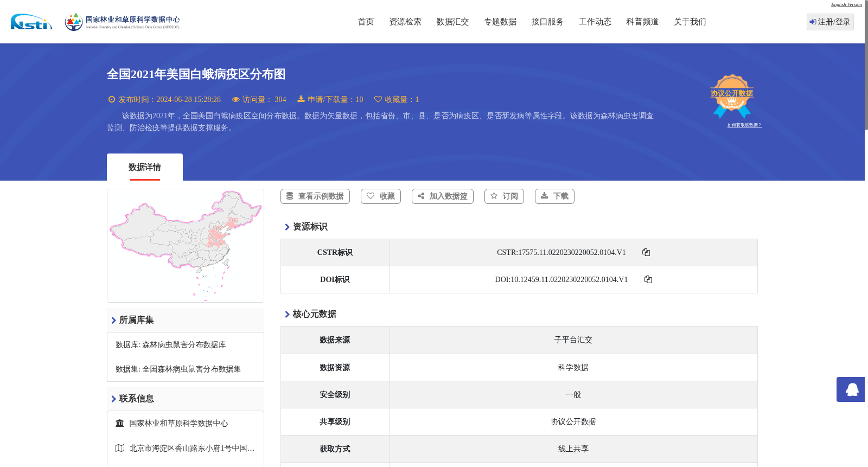
Task: Click the NSTI logo
Action: pyautogui.click(x=31, y=22)
